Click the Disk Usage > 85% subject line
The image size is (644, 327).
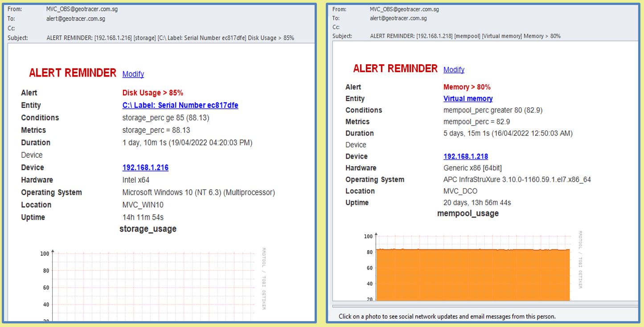(170, 38)
